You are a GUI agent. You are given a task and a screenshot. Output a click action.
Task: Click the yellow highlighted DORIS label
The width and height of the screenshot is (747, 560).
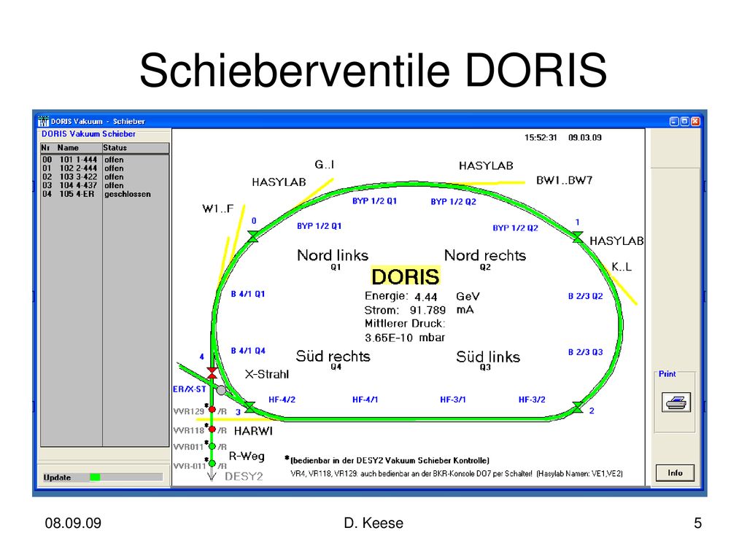[406, 276]
